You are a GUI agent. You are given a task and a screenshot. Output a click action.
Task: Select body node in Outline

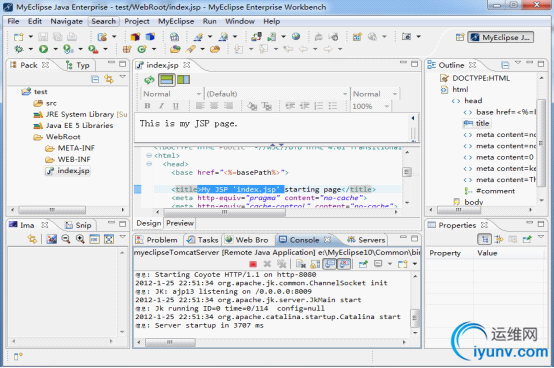469,202
